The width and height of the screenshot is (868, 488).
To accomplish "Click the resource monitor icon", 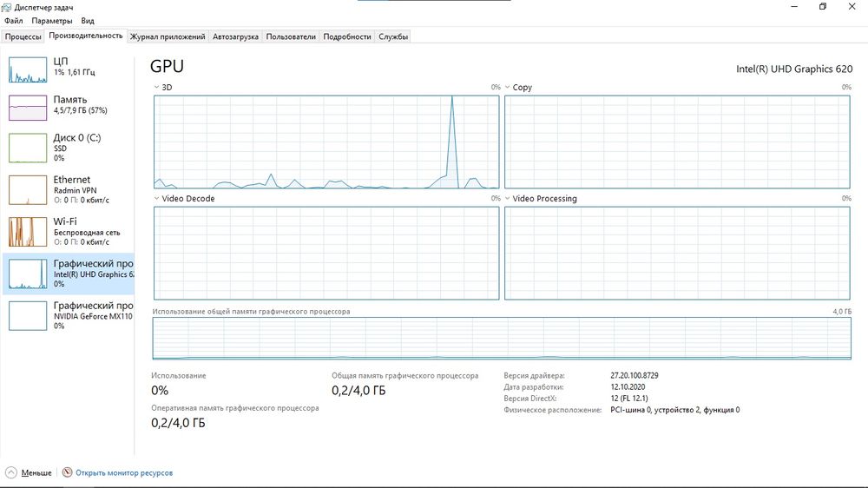I will tap(67, 472).
